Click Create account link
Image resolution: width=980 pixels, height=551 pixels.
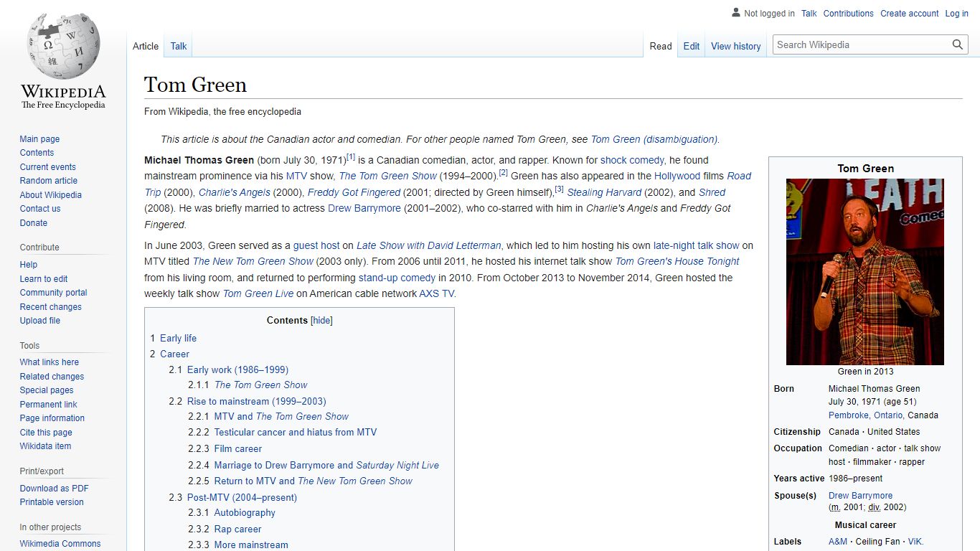tap(910, 14)
